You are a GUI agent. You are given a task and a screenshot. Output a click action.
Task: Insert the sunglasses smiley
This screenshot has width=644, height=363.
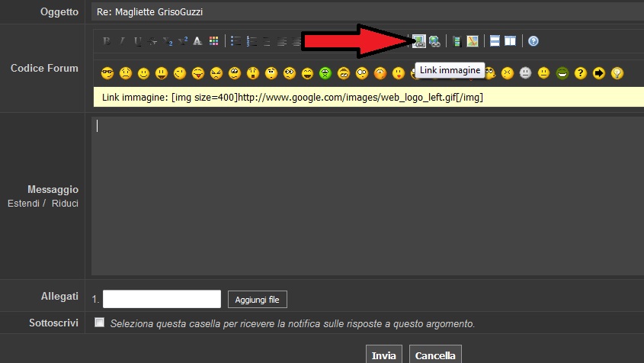point(107,73)
